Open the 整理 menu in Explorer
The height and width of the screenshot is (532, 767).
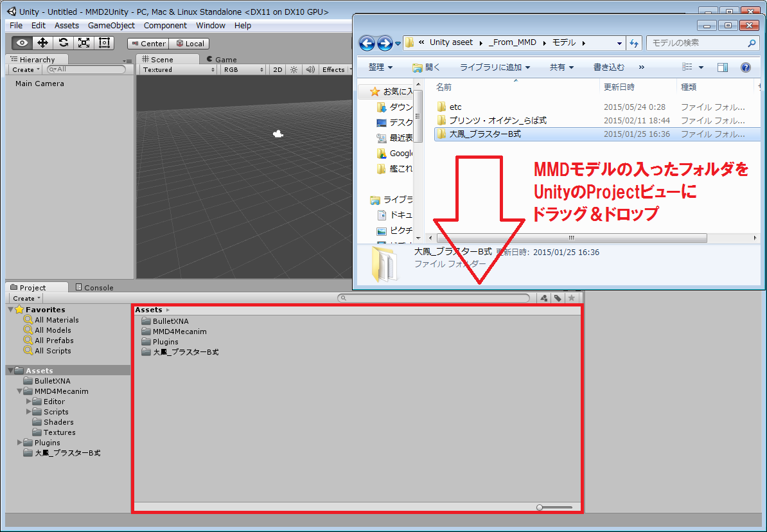pos(380,67)
